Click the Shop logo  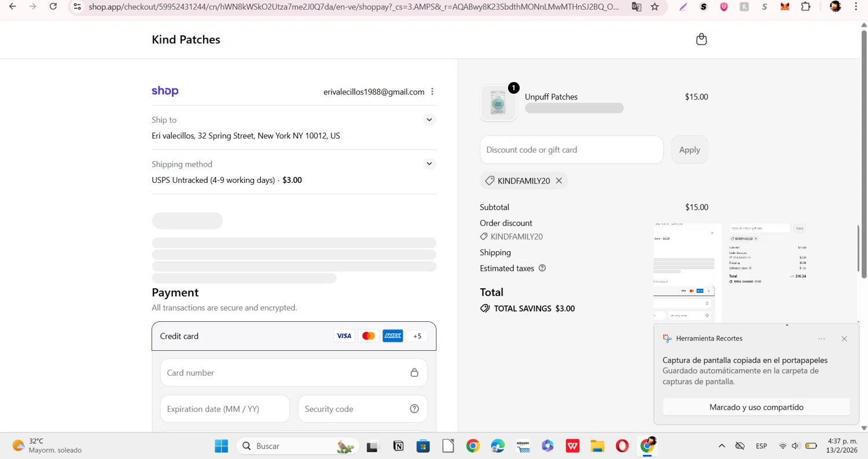point(165,91)
